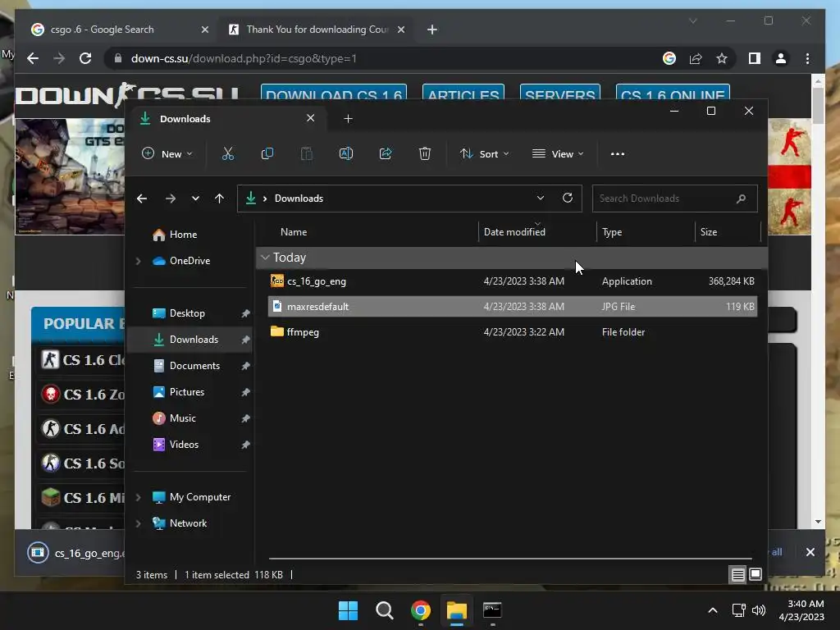
Task: Click Chrome icon on taskbar
Action: tap(421, 610)
